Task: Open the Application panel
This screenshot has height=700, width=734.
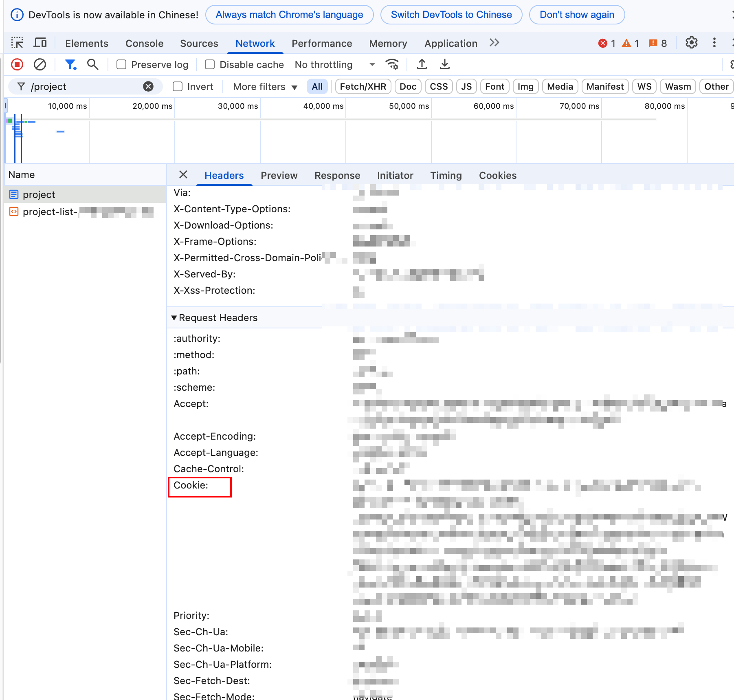Action: tap(451, 43)
